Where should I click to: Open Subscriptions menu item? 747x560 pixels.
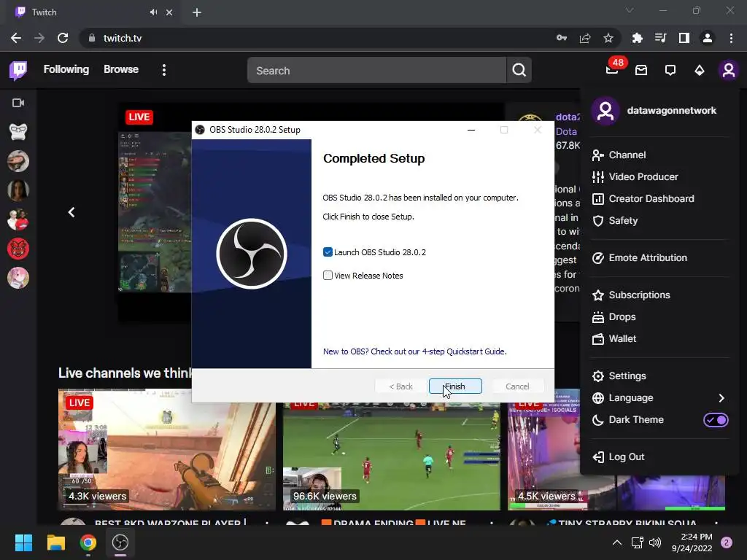[x=659, y=295]
